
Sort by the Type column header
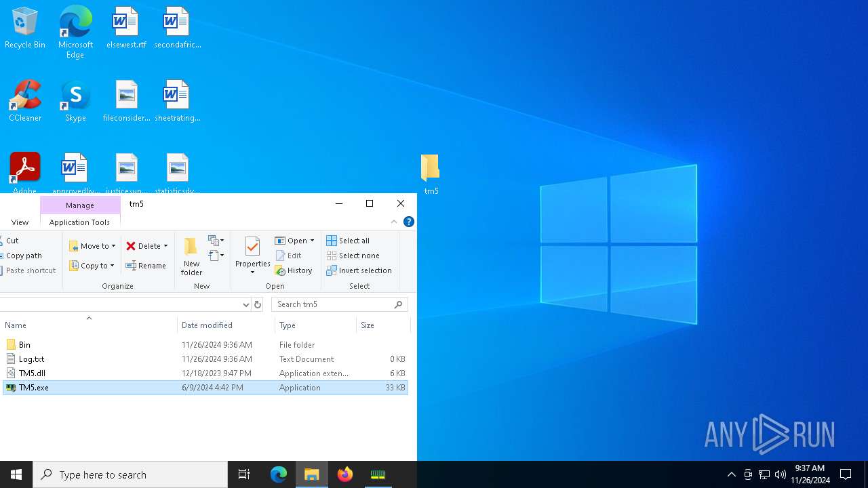click(316, 325)
